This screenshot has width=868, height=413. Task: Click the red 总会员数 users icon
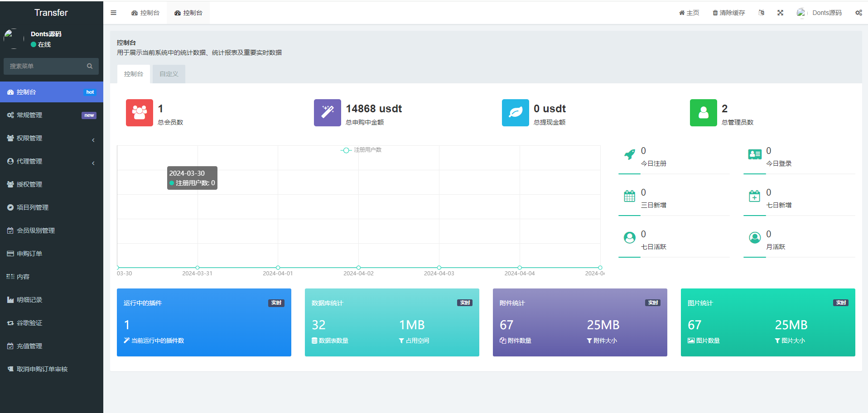(140, 113)
